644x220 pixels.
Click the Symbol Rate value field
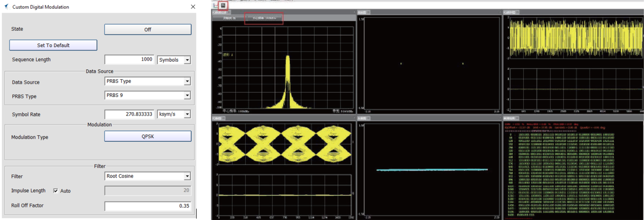(x=129, y=114)
